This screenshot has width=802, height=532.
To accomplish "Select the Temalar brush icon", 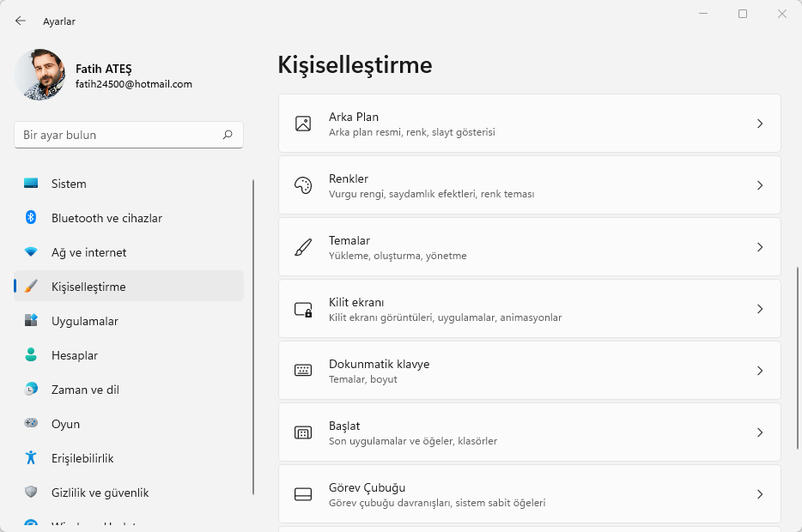I will pos(302,246).
